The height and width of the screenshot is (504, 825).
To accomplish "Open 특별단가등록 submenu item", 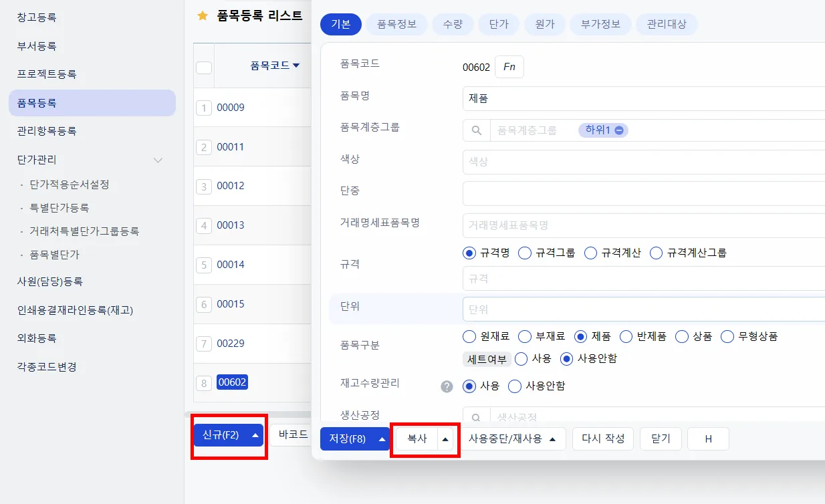I will 60,208.
